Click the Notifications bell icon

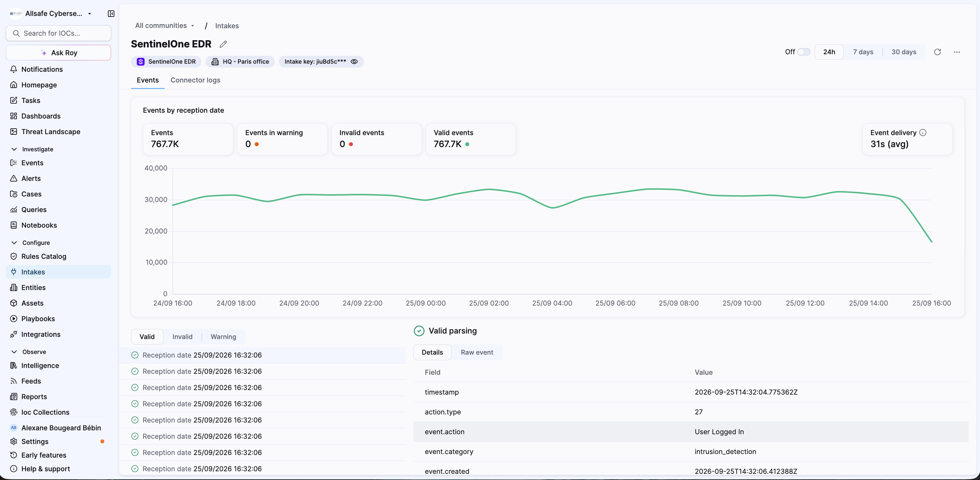coord(14,69)
